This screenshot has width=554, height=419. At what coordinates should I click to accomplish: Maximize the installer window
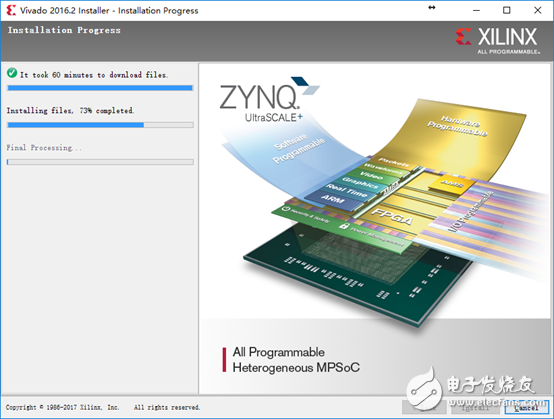(x=507, y=10)
